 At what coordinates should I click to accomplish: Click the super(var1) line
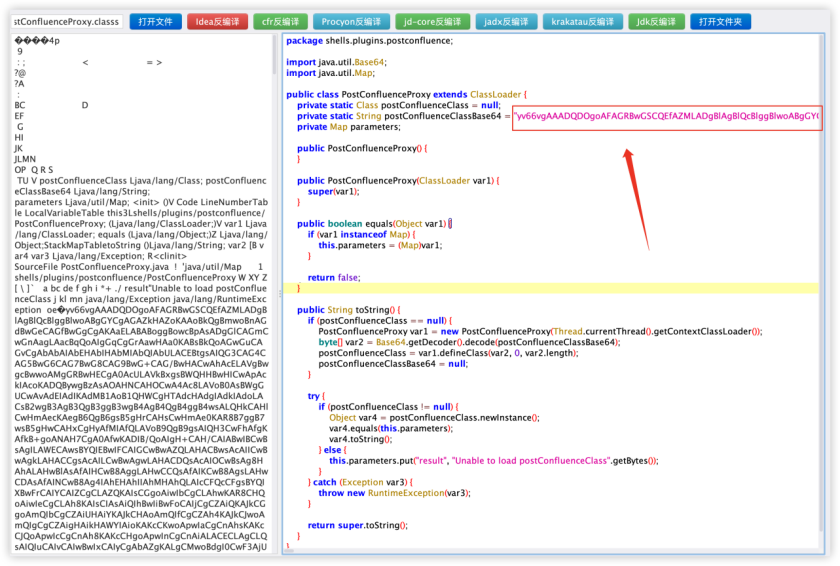tap(333, 191)
